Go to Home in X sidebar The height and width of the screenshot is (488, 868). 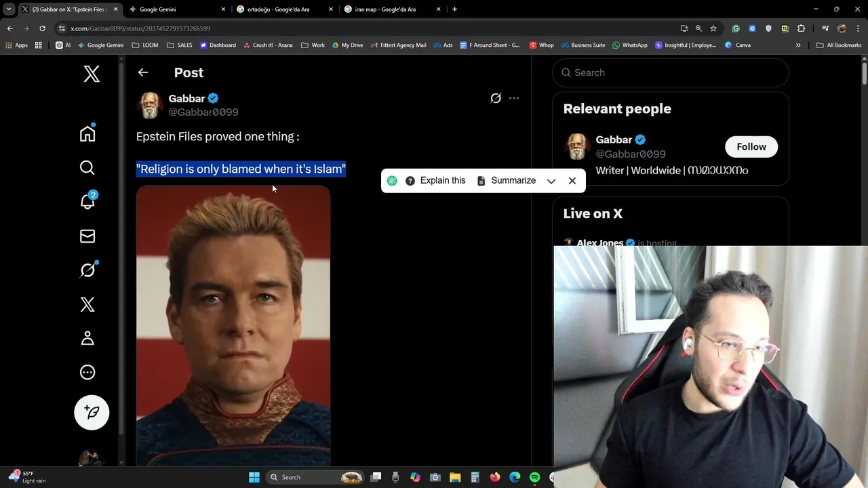[87, 134]
